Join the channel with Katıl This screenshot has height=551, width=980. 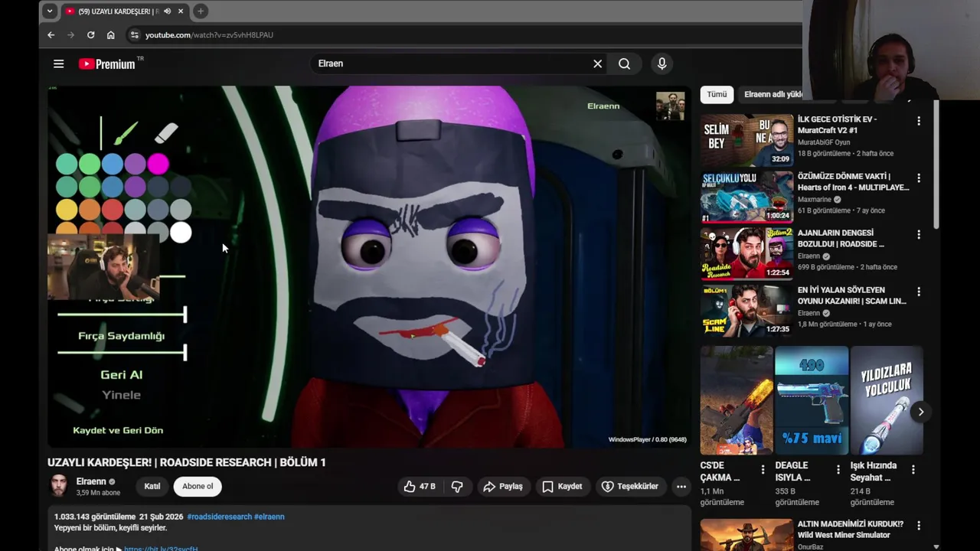click(x=152, y=486)
